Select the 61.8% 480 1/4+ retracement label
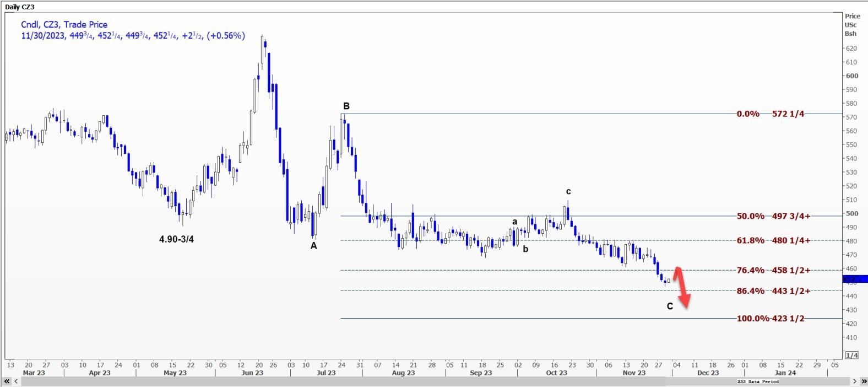This screenshot has height=387, width=868. click(773, 240)
